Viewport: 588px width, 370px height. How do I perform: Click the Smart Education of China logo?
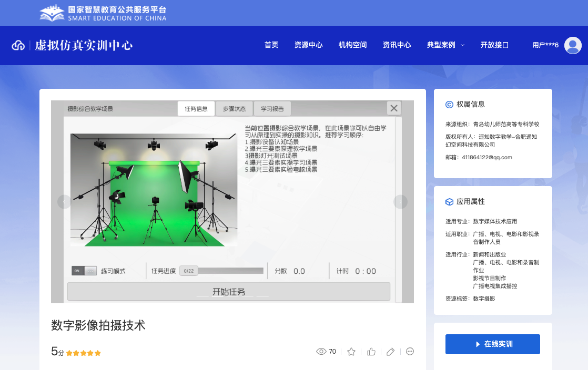click(x=103, y=14)
